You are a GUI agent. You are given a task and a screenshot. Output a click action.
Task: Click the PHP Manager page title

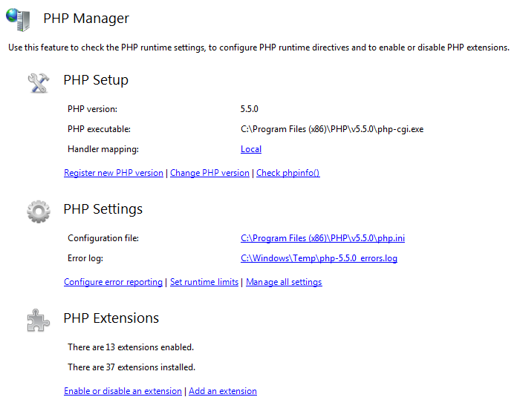86,19
